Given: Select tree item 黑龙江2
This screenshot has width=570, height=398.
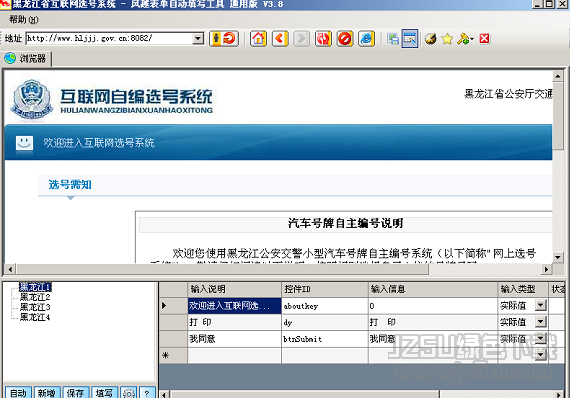Looking at the screenshot, I should coord(35,297).
